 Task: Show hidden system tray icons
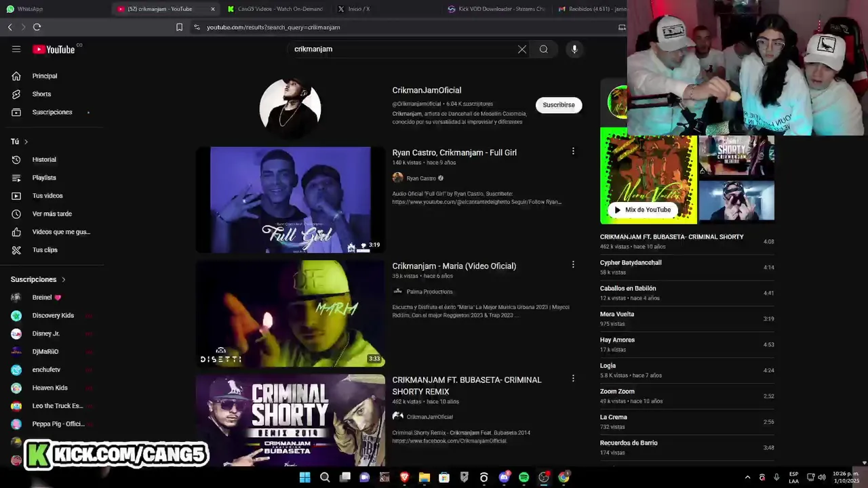click(x=747, y=477)
